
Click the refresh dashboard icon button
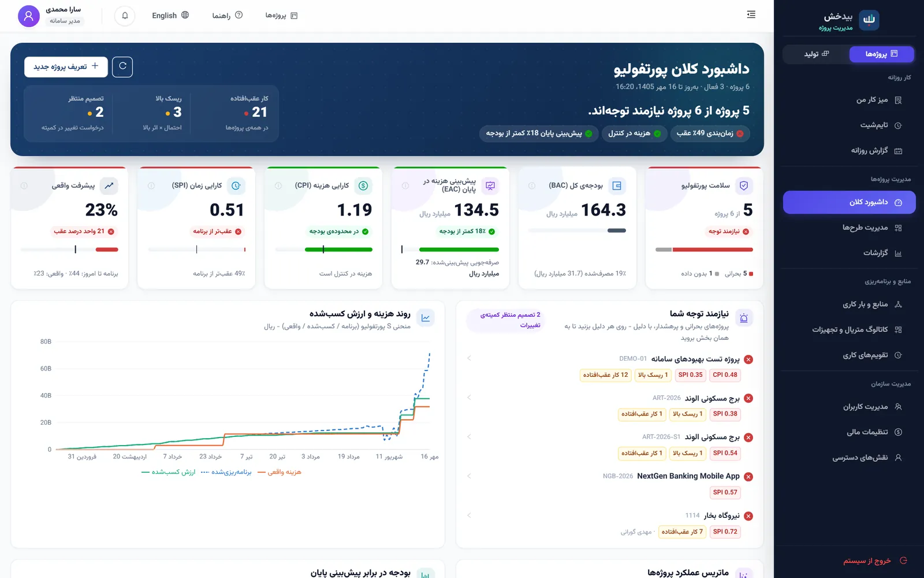coord(122,66)
